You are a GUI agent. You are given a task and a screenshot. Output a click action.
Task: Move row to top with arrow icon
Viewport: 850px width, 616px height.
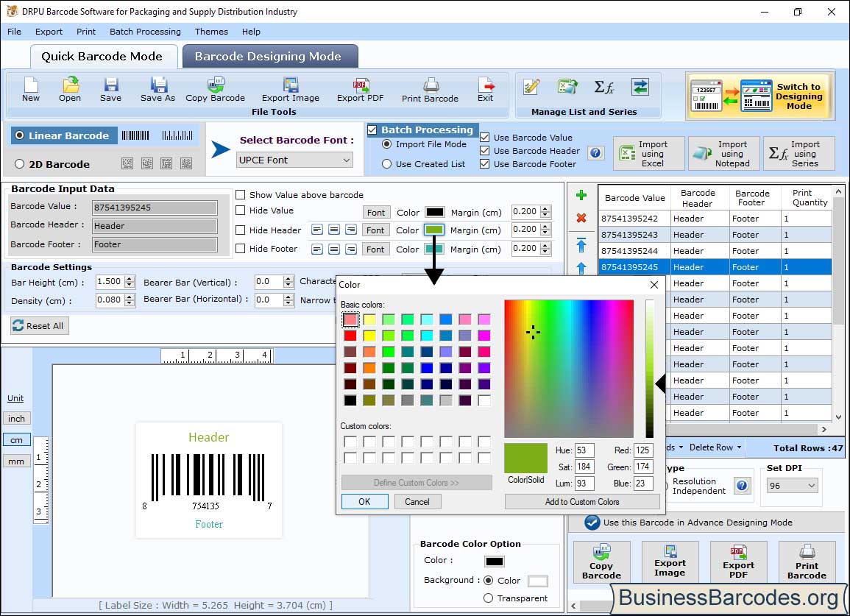pyautogui.click(x=581, y=244)
